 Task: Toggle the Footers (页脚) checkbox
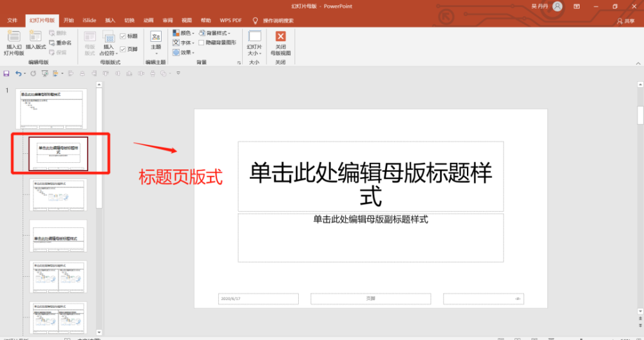point(123,48)
